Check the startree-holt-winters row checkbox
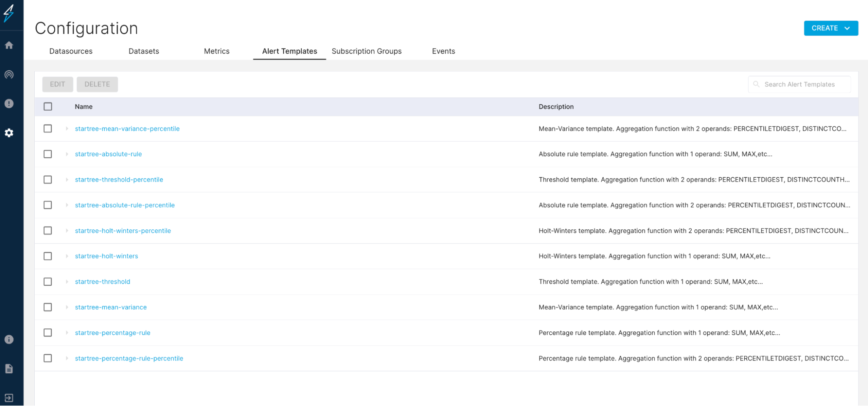The height and width of the screenshot is (406, 868). click(48, 256)
